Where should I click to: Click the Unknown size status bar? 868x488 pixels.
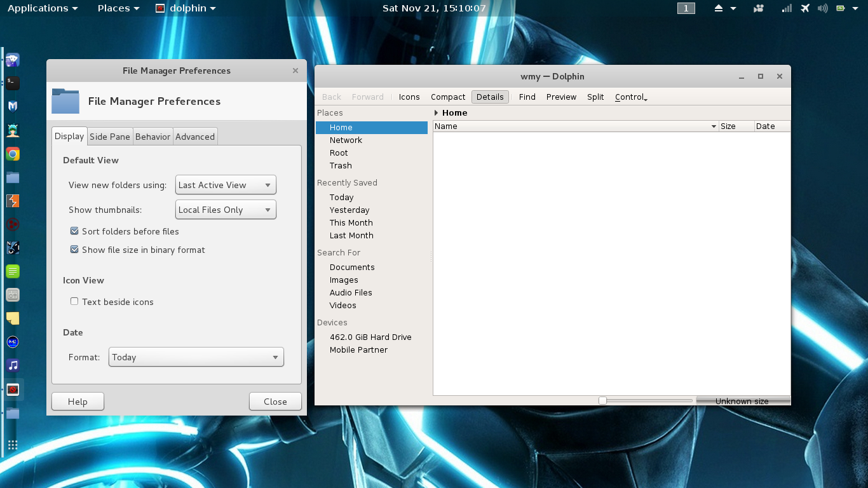(743, 401)
